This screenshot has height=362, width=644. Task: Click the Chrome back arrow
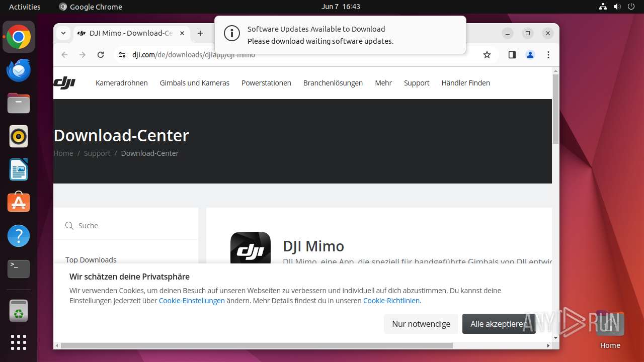64,55
